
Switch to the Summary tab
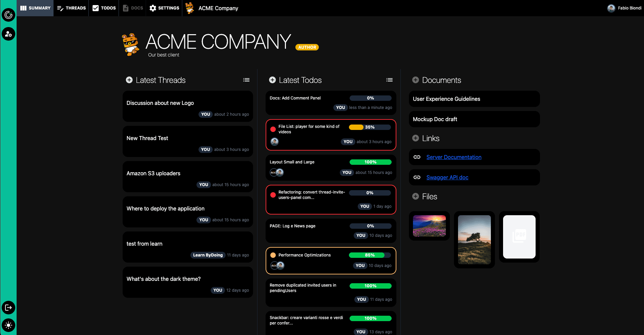[35, 8]
